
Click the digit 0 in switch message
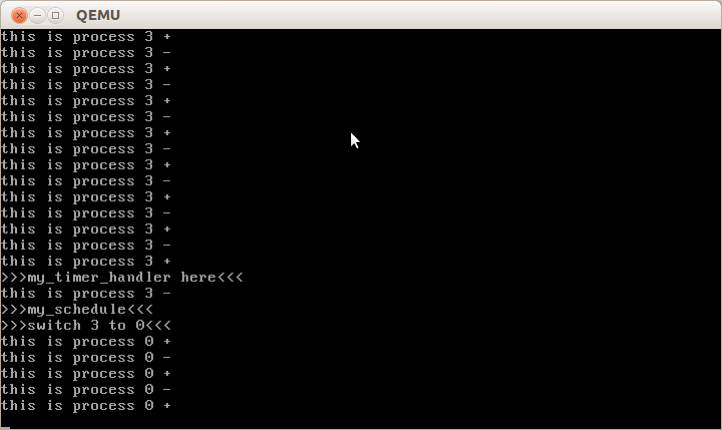tap(140, 325)
